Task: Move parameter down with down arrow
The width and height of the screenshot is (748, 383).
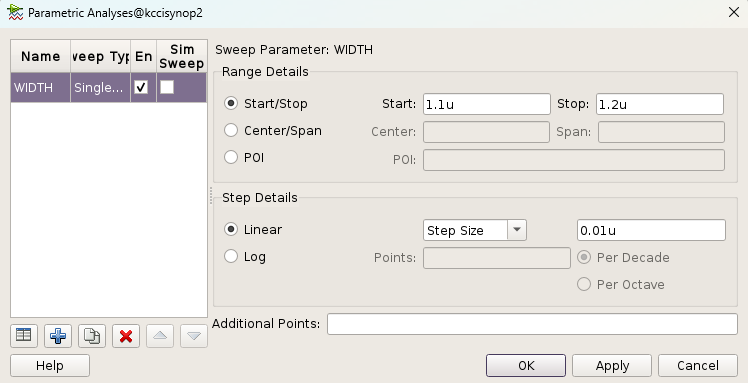Action: coord(194,336)
